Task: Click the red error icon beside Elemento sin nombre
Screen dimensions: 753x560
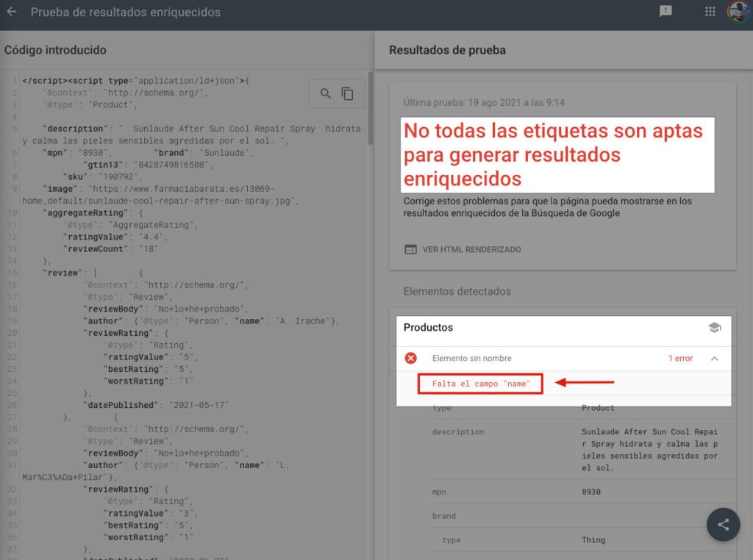Action: click(x=410, y=359)
